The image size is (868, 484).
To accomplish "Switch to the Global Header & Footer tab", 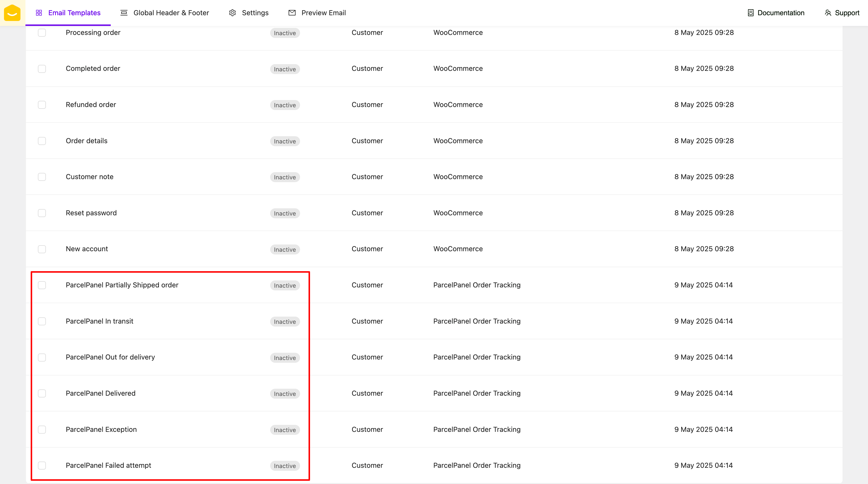I will pos(171,13).
